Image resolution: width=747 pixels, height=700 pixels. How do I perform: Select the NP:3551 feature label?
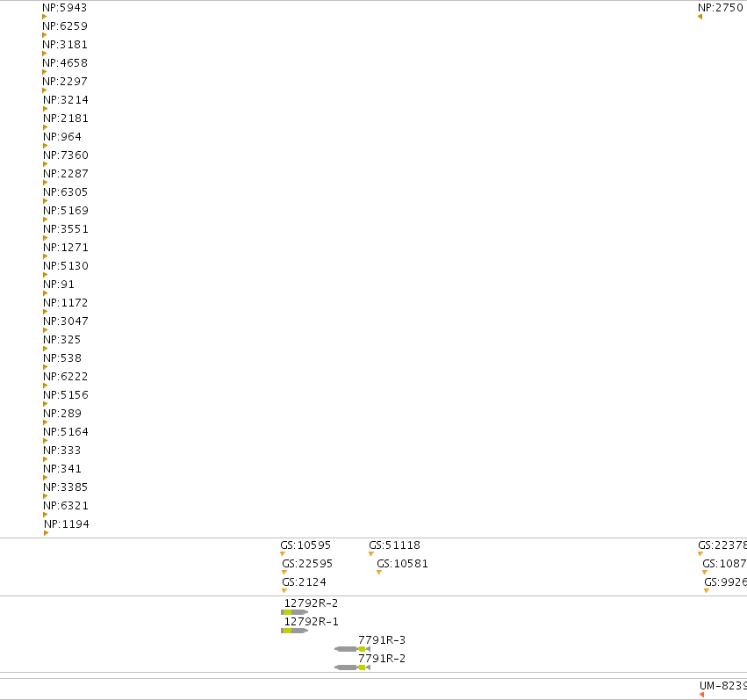[x=66, y=229]
